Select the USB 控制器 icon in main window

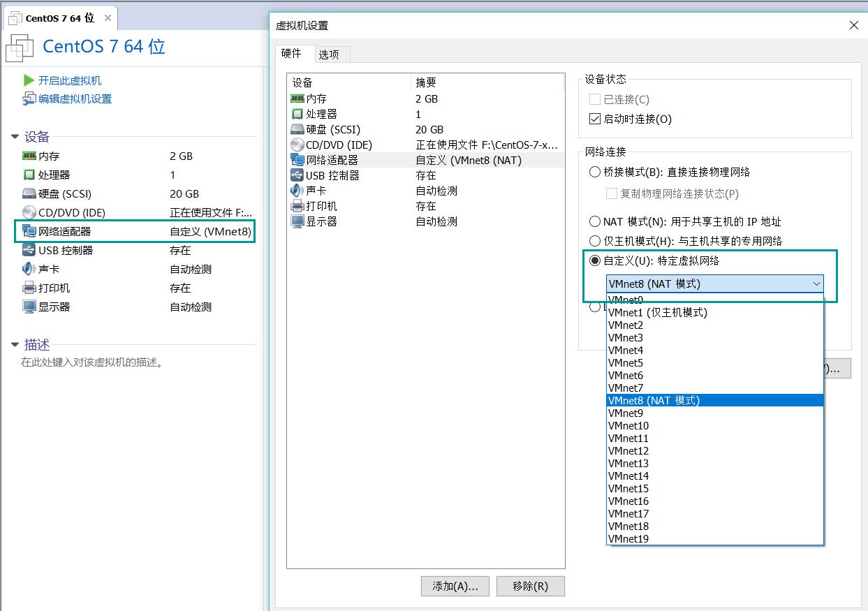(29, 250)
